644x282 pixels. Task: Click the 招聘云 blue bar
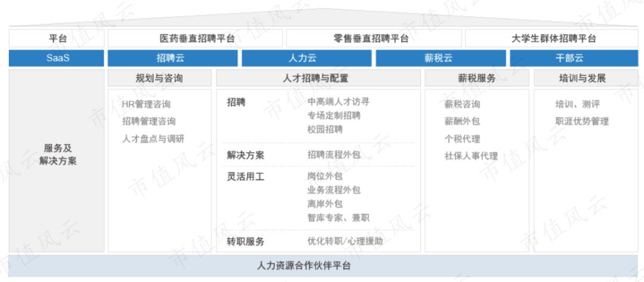click(173, 58)
